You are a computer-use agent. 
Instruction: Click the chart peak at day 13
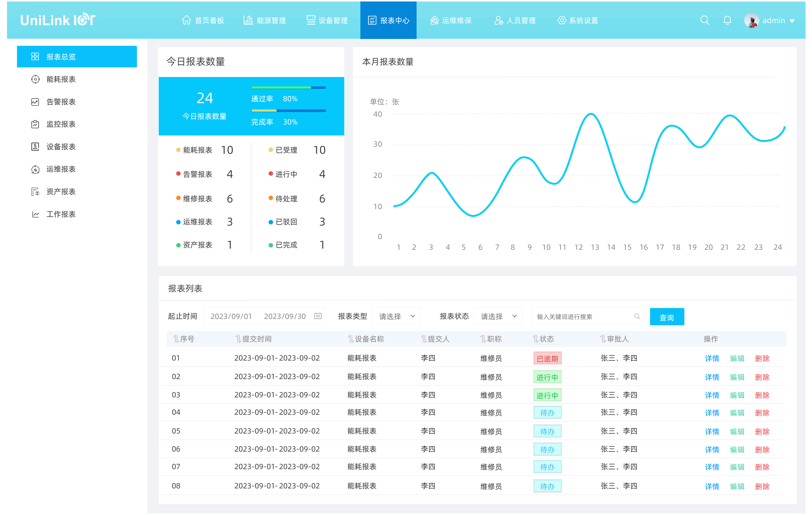(591, 114)
